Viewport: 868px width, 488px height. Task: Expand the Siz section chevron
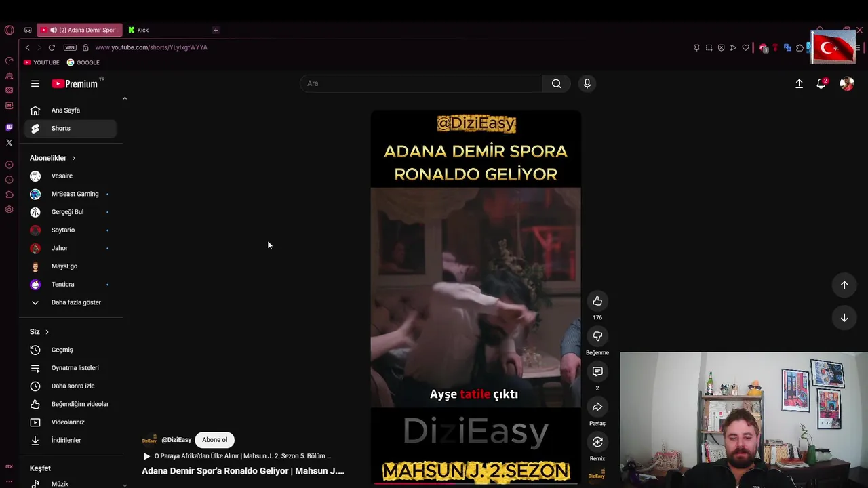[x=47, y=332]
